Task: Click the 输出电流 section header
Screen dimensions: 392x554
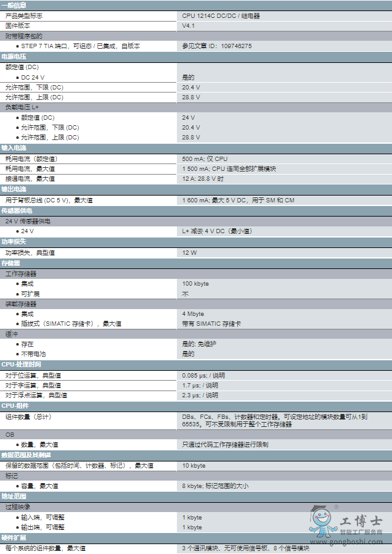Action: (x=14, y=189)
